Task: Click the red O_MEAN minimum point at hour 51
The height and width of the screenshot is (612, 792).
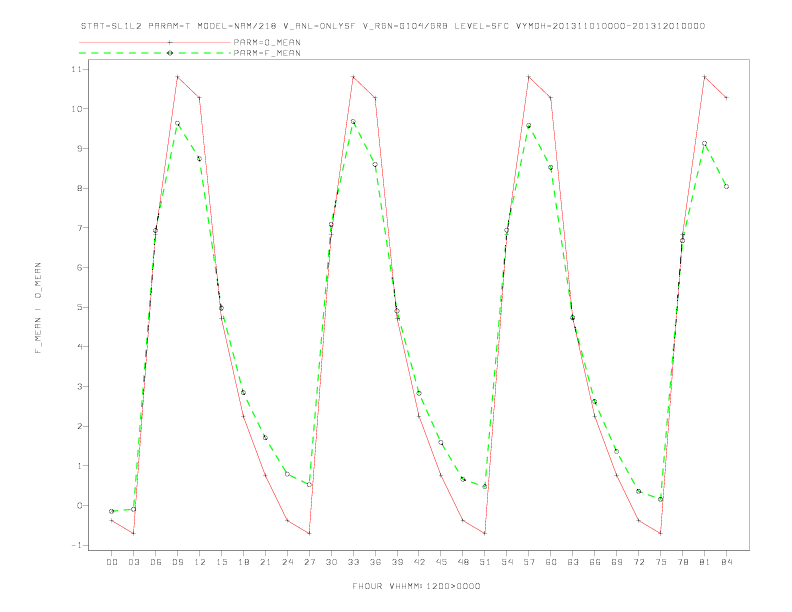Action: [485, 533]
